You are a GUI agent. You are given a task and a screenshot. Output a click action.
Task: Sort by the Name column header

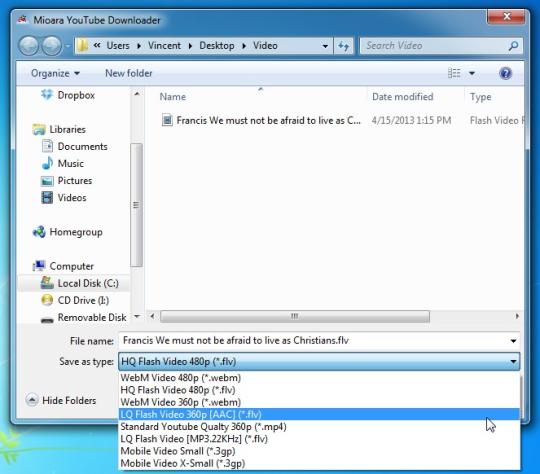click(x=260, y=97)
